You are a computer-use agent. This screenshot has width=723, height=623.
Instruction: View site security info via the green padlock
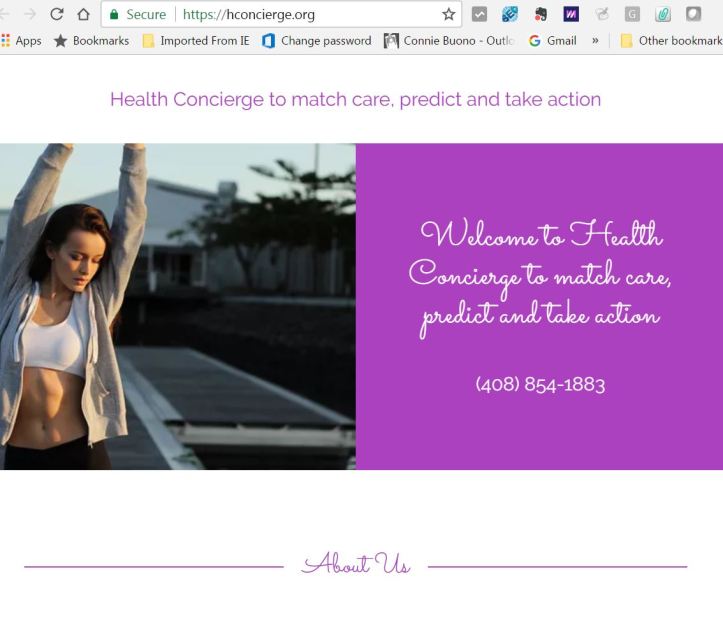point(114,14)
